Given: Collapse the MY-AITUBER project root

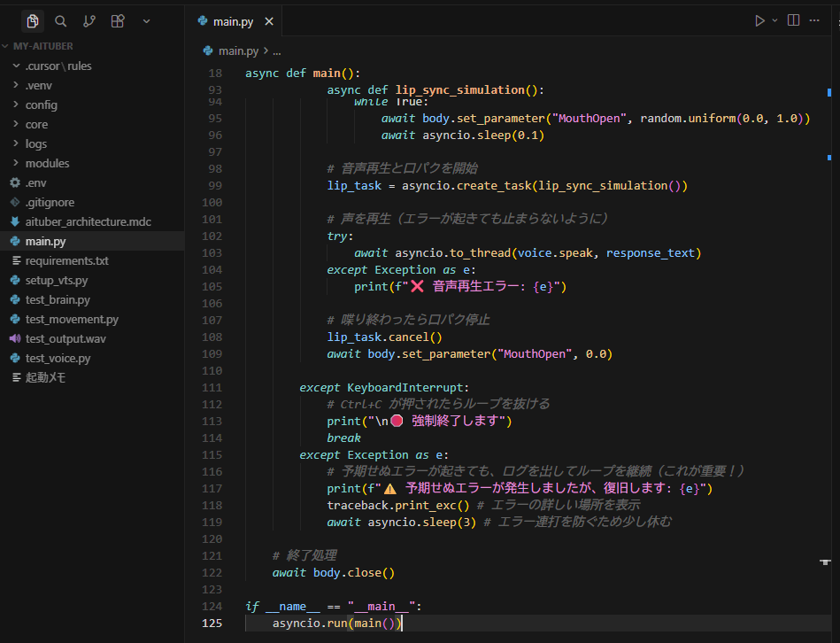Looking at the screenshot, I should (42, 46).
